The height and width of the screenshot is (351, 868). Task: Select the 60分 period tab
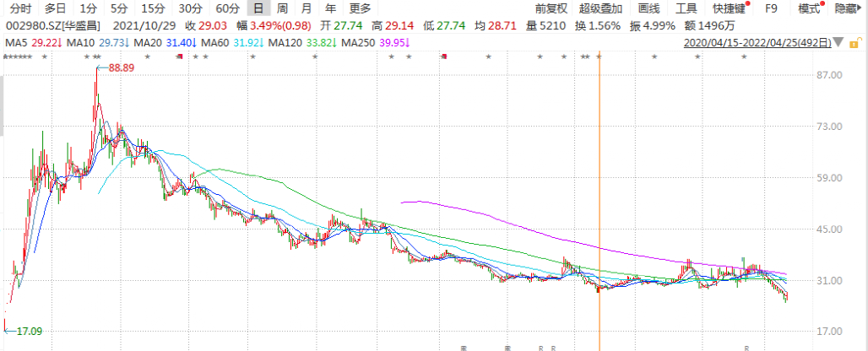click(227, 8)
